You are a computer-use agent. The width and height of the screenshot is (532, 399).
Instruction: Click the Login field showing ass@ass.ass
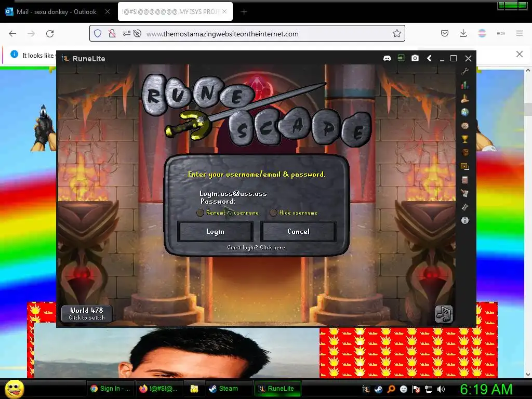[x=233, y=194]
